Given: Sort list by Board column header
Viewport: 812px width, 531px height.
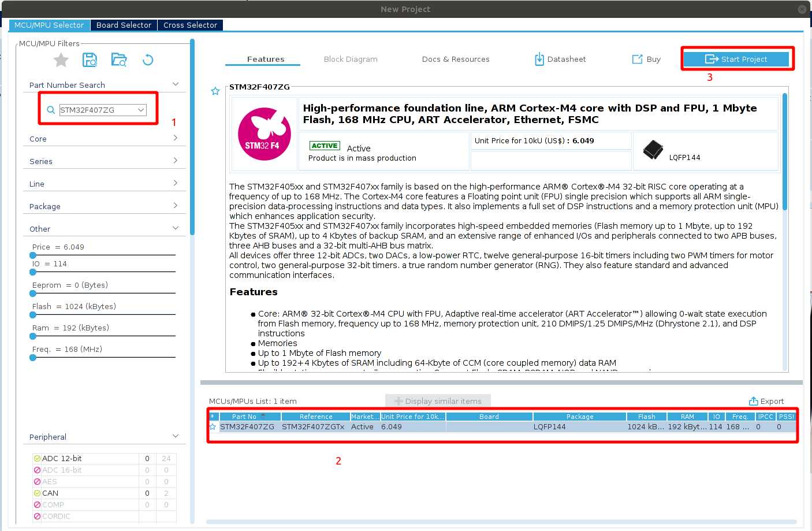Looking at the screenshot, I should point(489,416).
